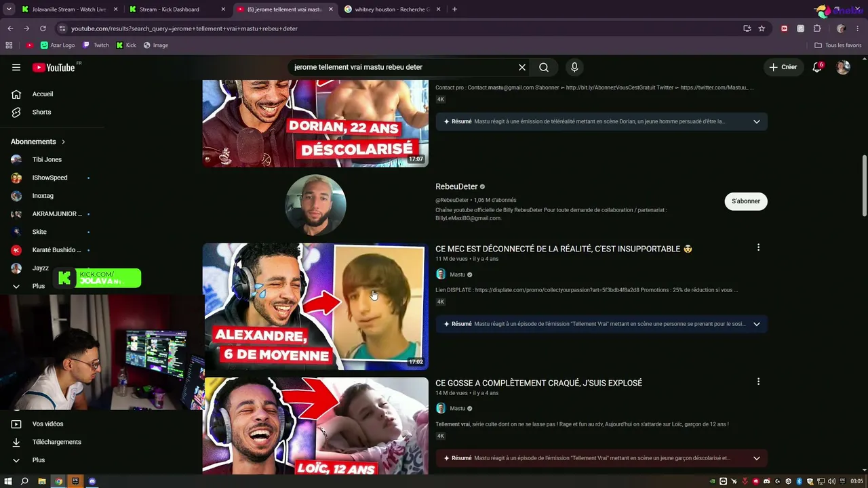Open the browser extensions puzzle menu

point(817,28)
